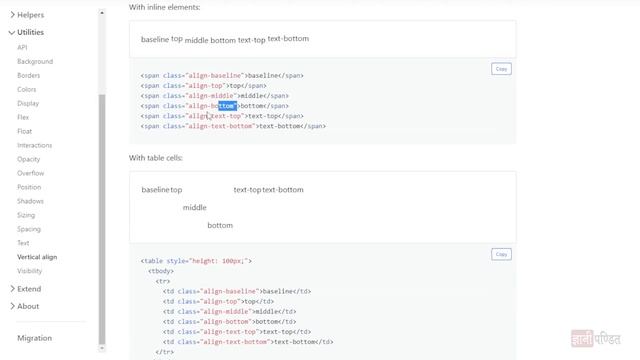Image resolution: width=640 pixels, height=360 pixels.
Task: Select Text in the sidebar
Action: coord(23,243)
